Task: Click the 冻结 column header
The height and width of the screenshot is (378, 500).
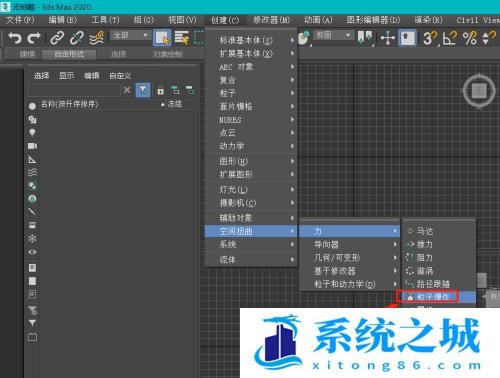Action: pyautogui.click(x=174, y=104)
